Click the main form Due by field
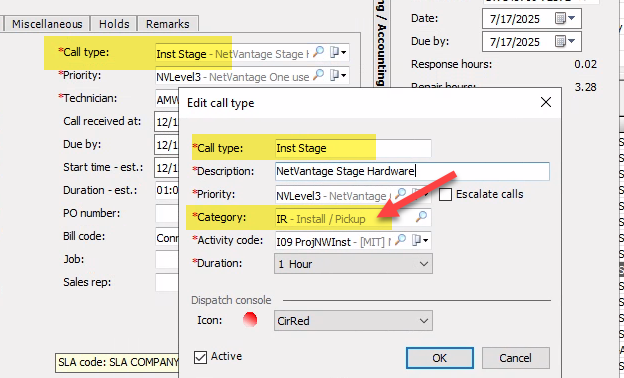 [x=167, y=144]
